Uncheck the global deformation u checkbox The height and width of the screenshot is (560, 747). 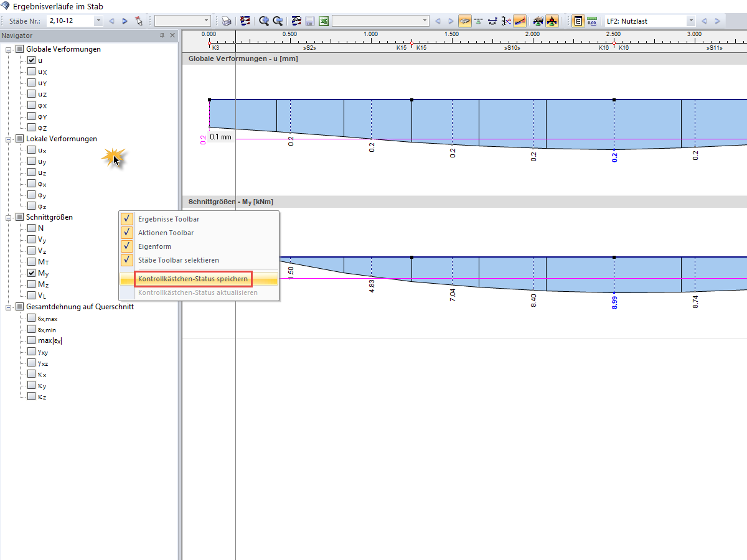[x=31, y=60]
